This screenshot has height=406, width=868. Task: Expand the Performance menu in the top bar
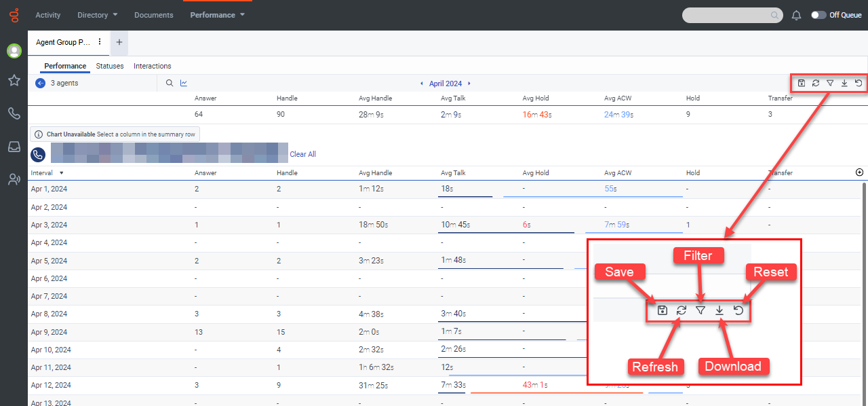tap(217, 15)
